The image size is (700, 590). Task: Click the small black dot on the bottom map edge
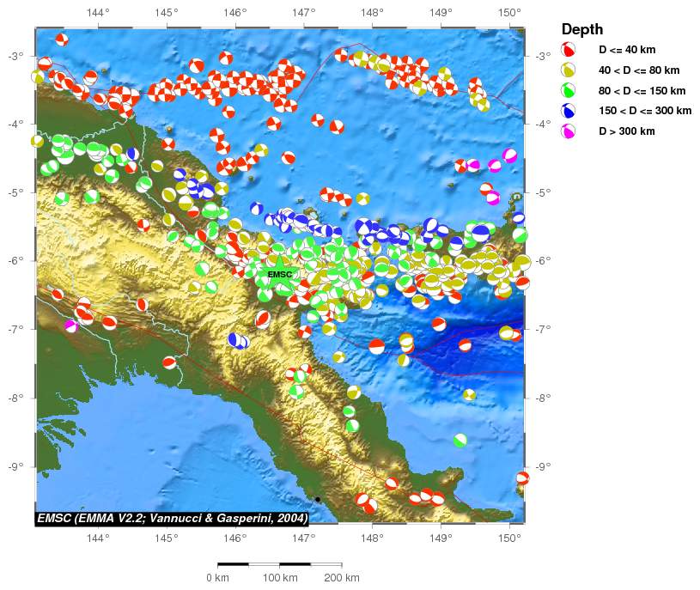coord(317,499)
